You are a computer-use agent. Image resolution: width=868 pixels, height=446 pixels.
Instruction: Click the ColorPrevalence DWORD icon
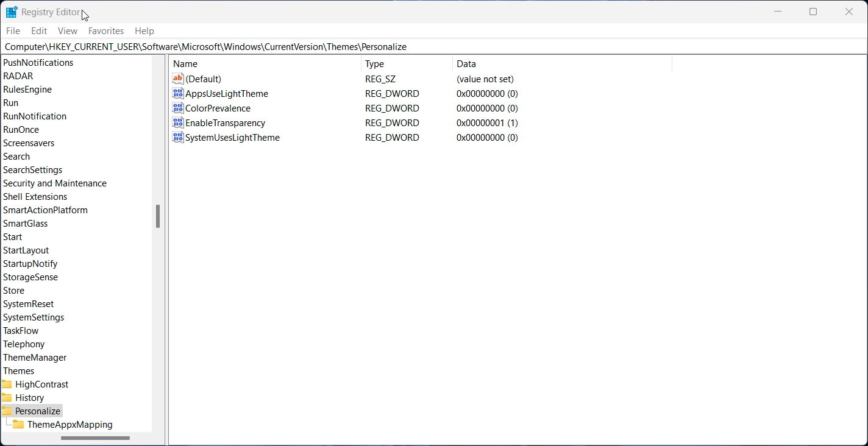point(178,108)
